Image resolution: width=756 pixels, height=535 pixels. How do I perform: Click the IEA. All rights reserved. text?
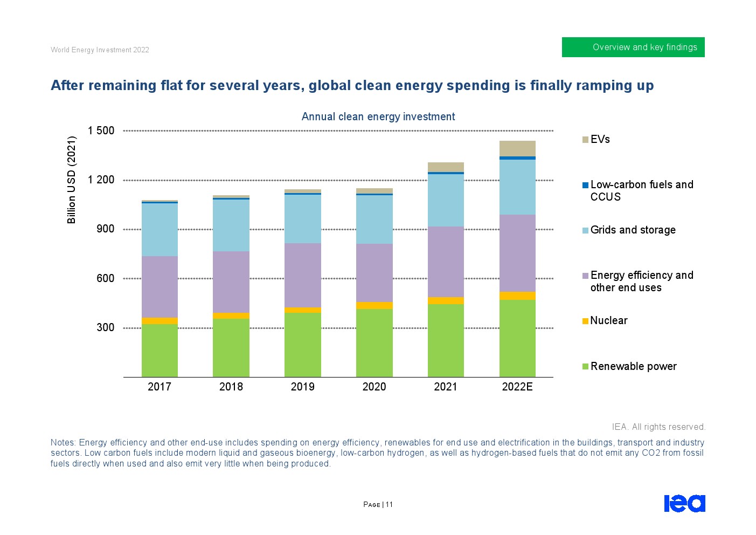coord(658,427)
